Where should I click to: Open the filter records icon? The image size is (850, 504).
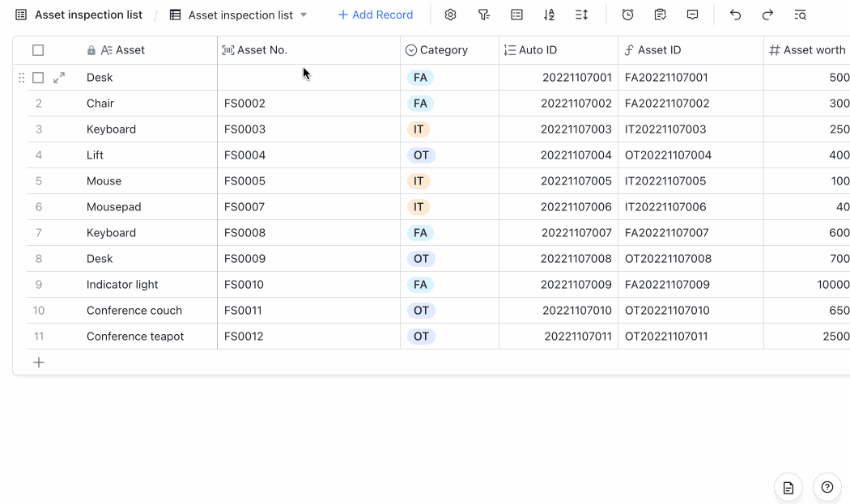click(482, 15)
